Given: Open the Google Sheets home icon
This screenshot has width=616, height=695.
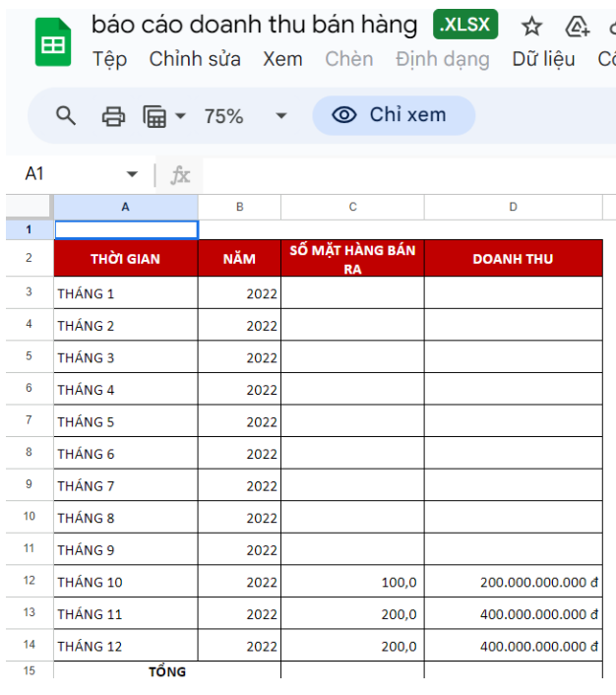Looking at the screenshot, I should pos(53,42).
